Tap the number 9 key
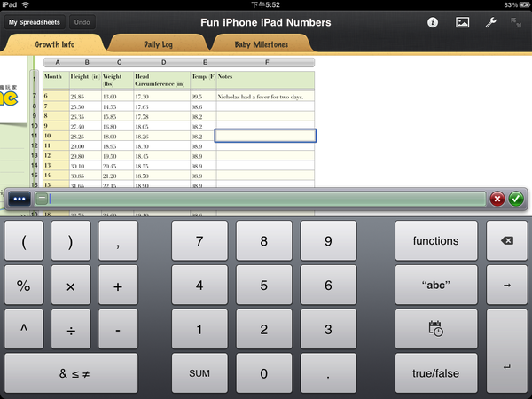532x399 pixels. point(328,240)
